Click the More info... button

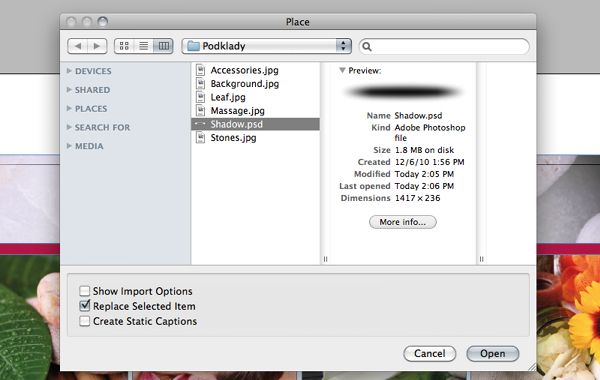tap(403, 222)
